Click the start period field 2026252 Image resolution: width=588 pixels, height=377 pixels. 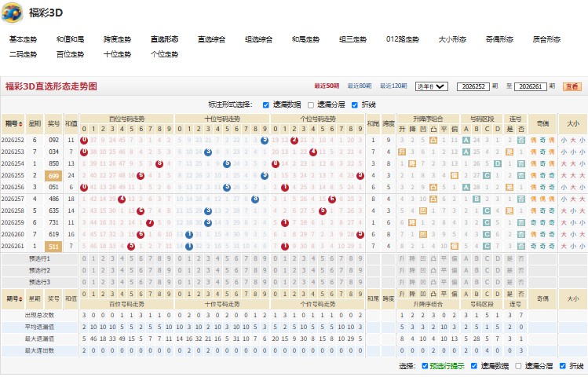(473, 86)
